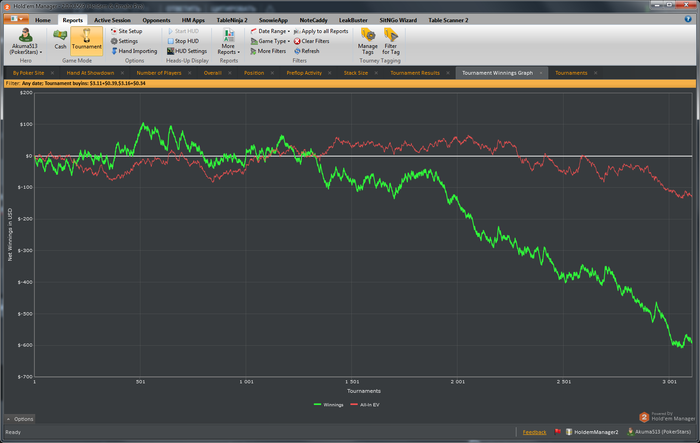Select Tournament game mode

tap(87, 40)
